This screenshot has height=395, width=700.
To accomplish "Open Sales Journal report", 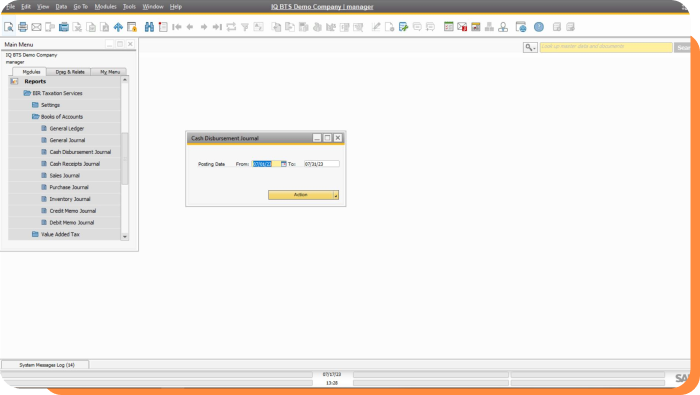I will pos(64,176).
